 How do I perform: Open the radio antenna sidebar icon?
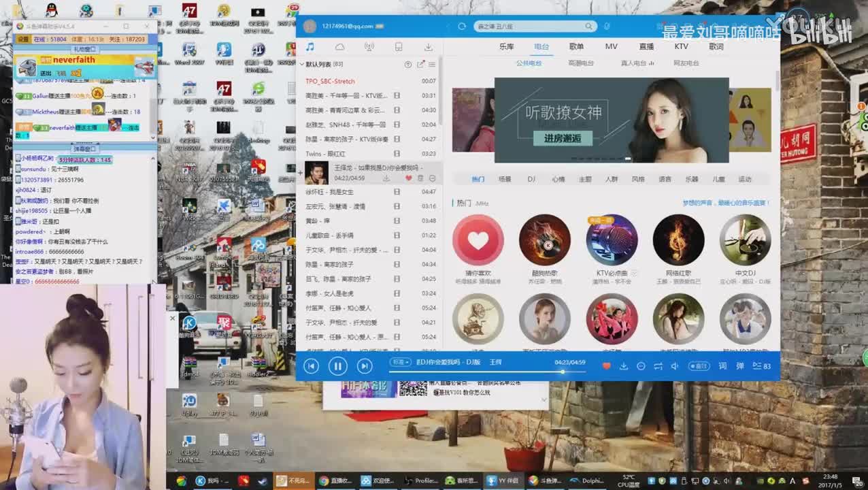[x=369, y=47]
